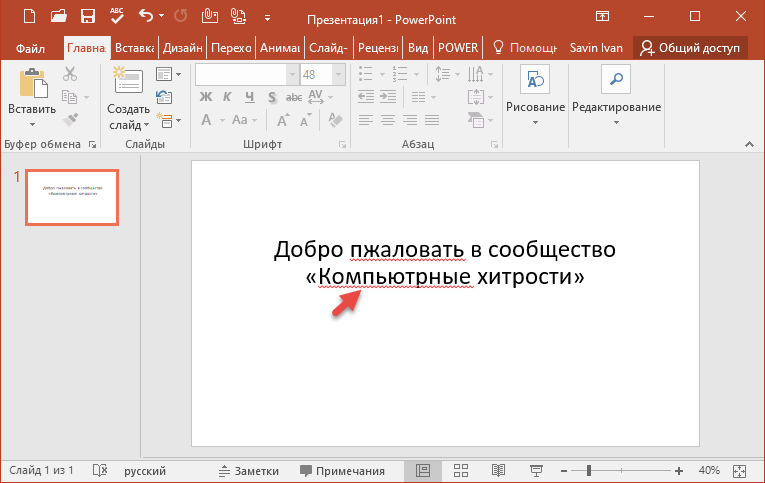The width and height of the screenshot is (765, 483).
Task: Click the Copy icon
Action: pyautogui.click(x=69, y=97)
